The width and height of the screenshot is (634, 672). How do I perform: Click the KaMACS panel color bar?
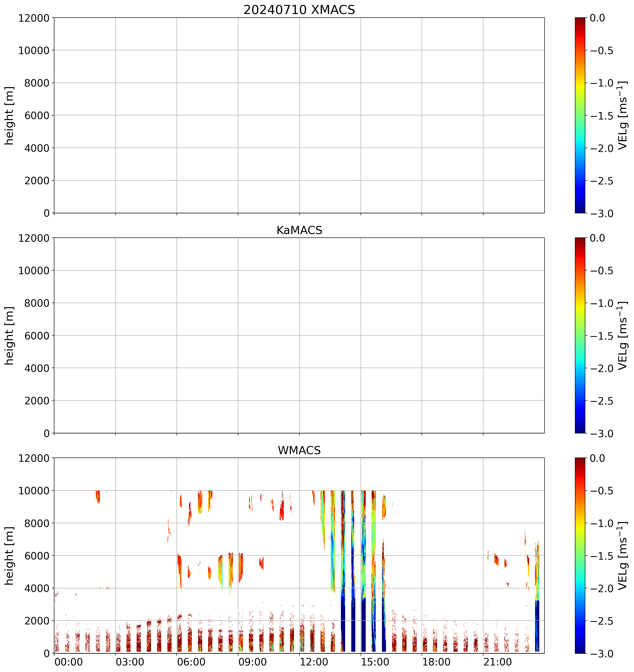click(580, 335)
